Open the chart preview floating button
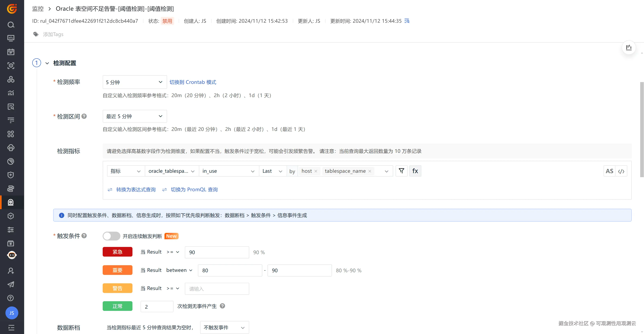The width and height of the screenshot is (644, 334). click(628, 47)
